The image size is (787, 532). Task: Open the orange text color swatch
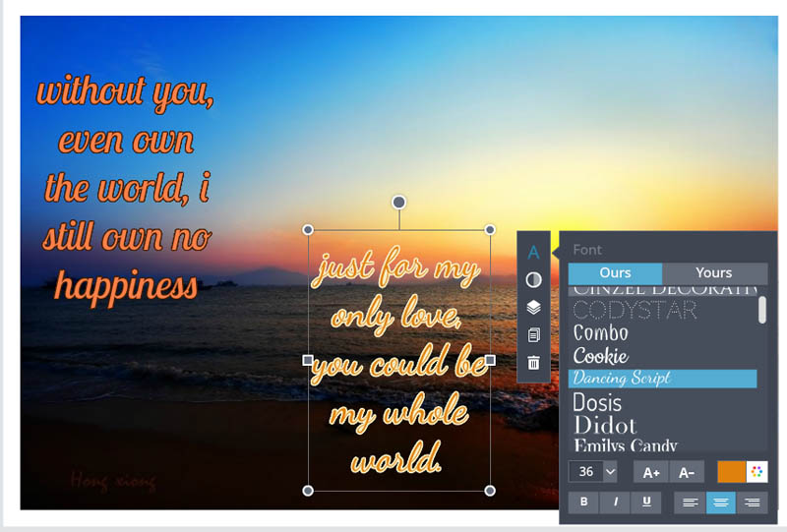[731, 472]
